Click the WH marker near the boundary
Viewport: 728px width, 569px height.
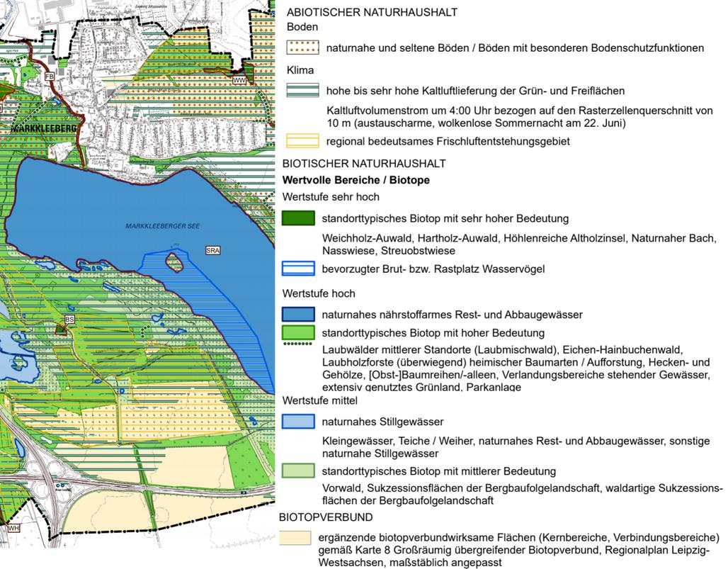(13, 528)
